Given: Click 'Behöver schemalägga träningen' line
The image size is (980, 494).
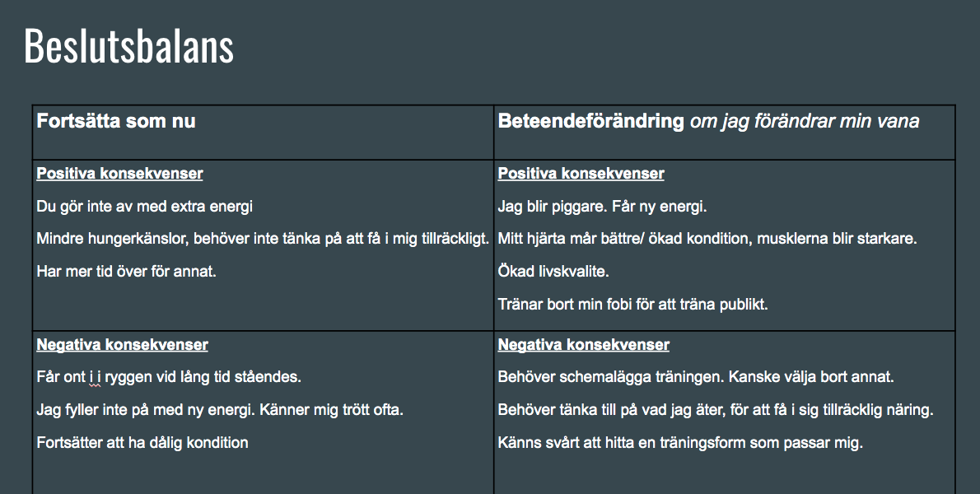Looking at the screenshot, I should coord(696,377).
